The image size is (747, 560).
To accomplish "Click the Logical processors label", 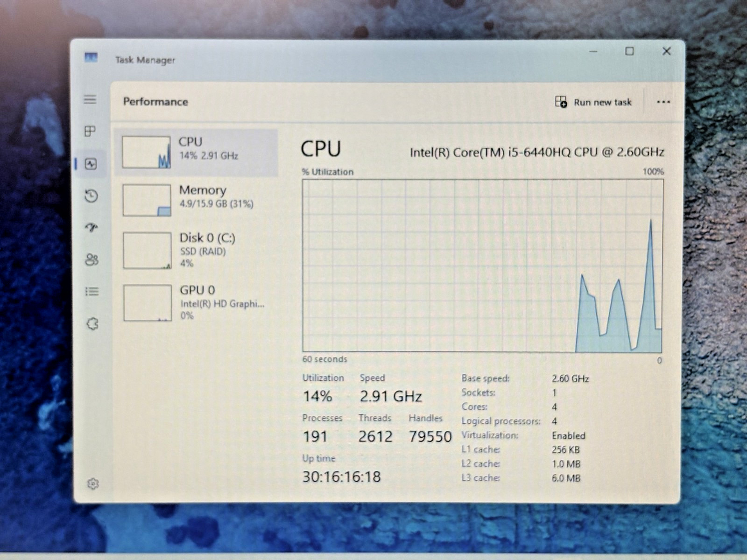I will coord(500,421).
